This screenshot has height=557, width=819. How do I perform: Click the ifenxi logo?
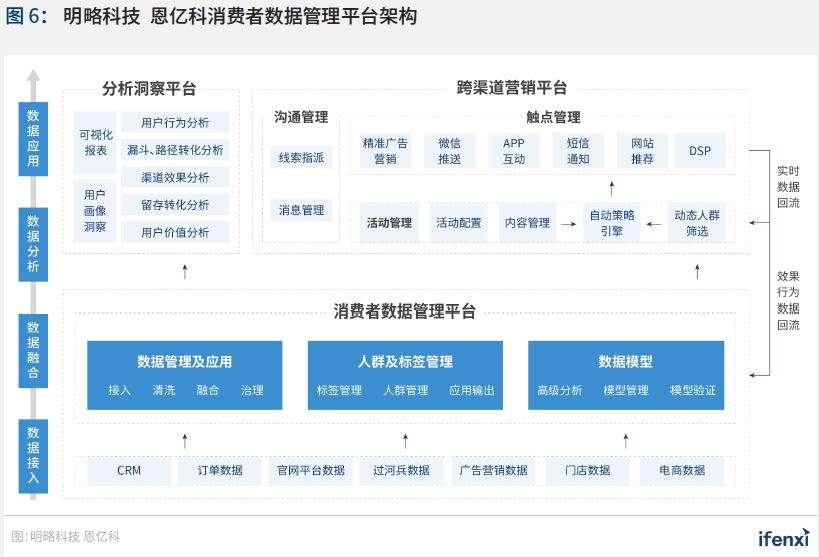pos(781,537)
